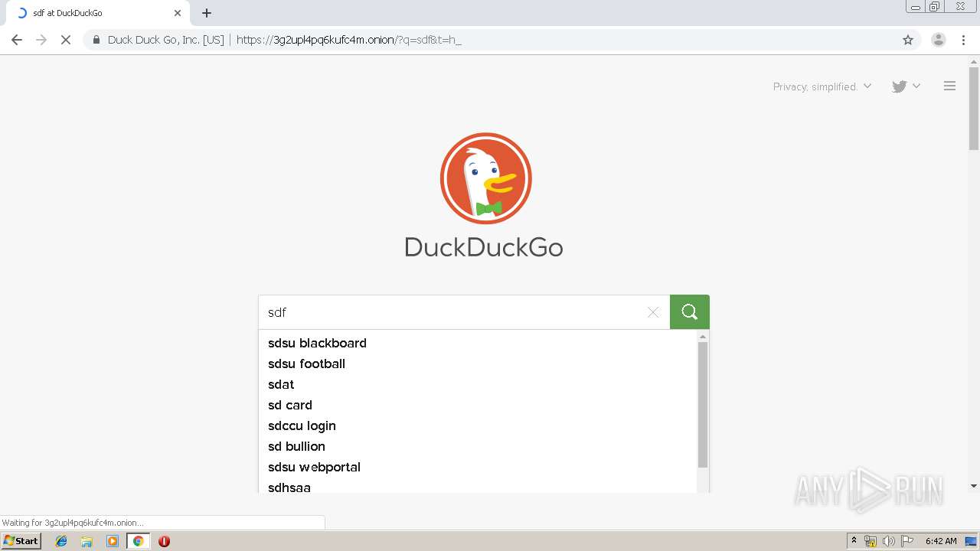Open the Twitter bird dropdown
The width and height of the screenshot is (980, 551).
pos(906,86)
